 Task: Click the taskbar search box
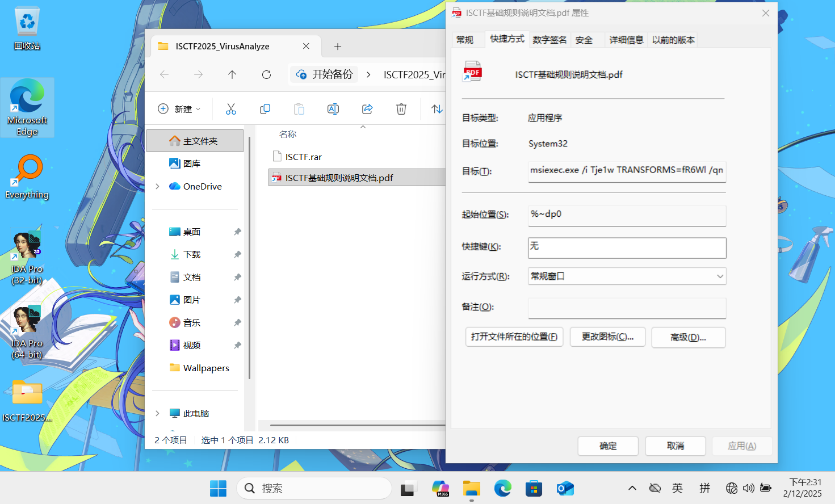314,488
